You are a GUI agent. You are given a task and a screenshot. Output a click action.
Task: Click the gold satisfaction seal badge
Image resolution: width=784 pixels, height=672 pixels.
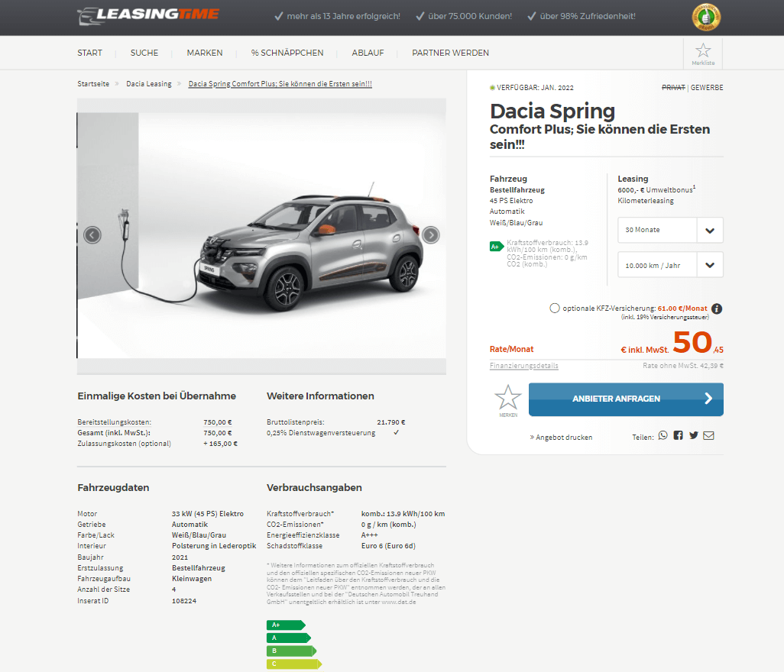pos(706,18)
